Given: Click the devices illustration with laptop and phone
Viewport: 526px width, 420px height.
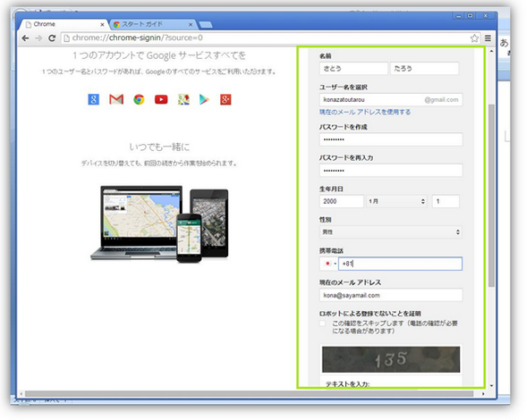Looking at the screenshot, I should 159,223.
